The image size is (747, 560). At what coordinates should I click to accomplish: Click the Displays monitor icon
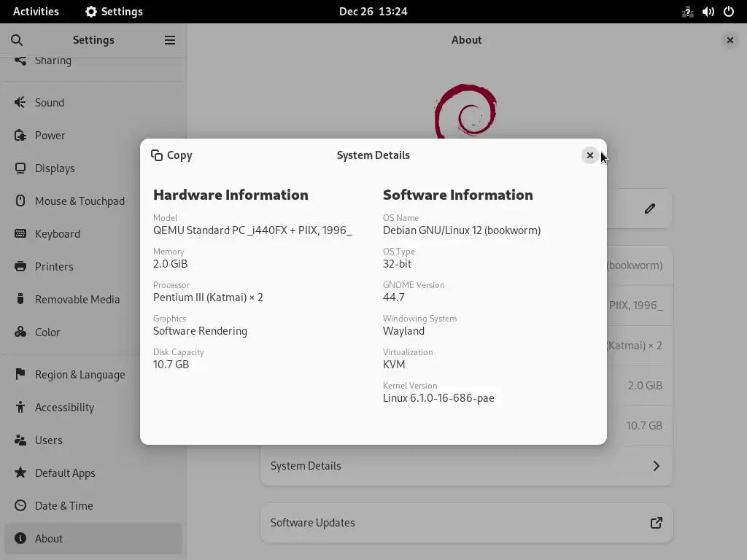[x=20, y=168]
